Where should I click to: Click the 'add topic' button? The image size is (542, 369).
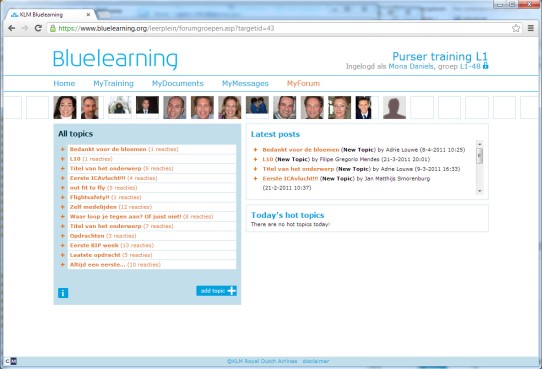[x=216, y=291]
